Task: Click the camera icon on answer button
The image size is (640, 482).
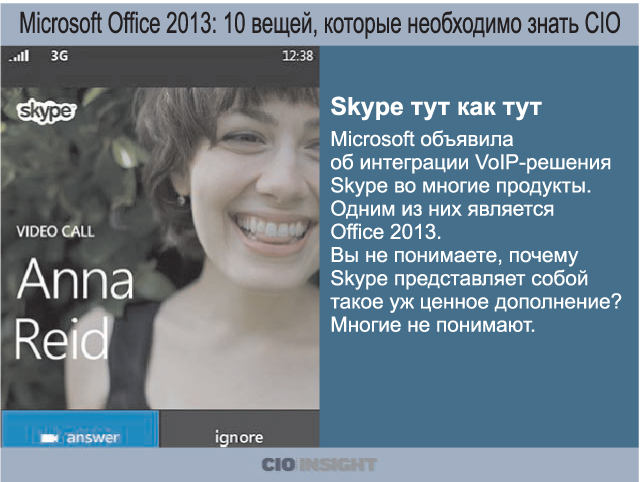Action: [x=51, y=438]
